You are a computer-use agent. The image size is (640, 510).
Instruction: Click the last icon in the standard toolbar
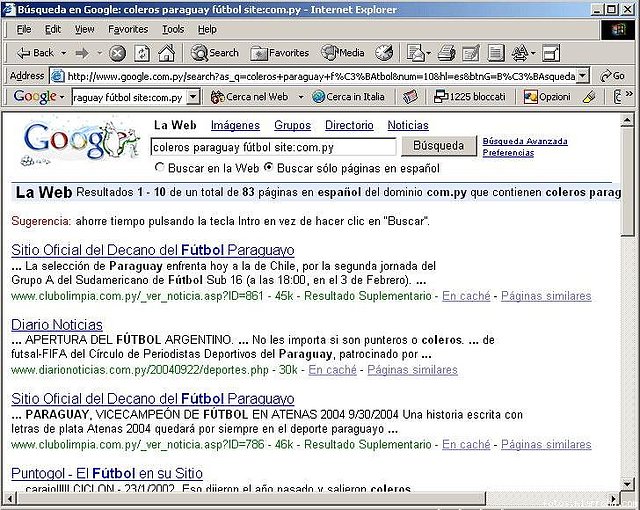(551, 53)
